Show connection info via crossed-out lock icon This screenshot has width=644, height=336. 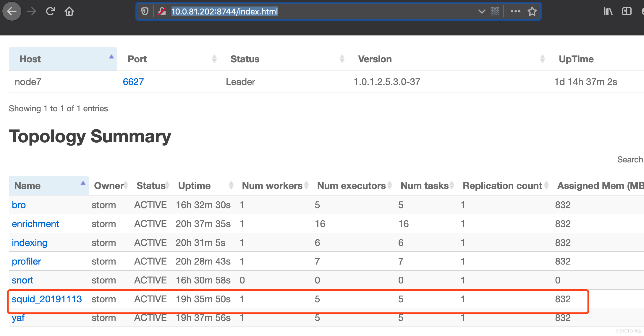162,12
